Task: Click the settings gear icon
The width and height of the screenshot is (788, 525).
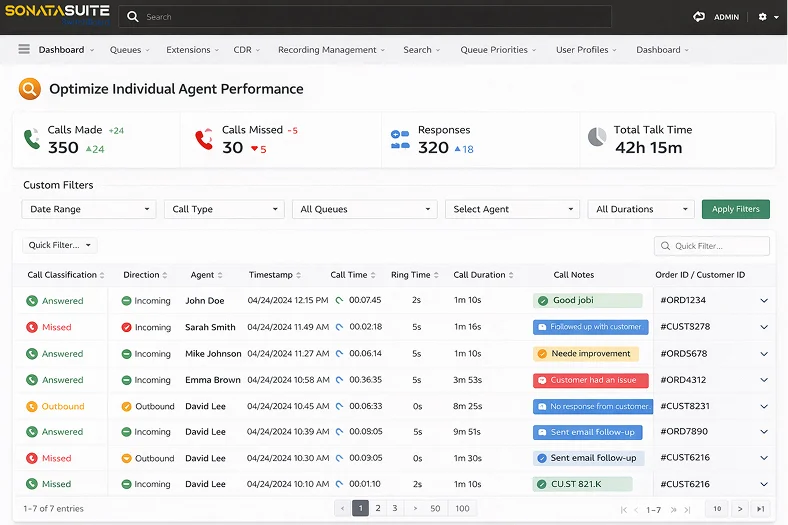Action: [x=762, y=17]
